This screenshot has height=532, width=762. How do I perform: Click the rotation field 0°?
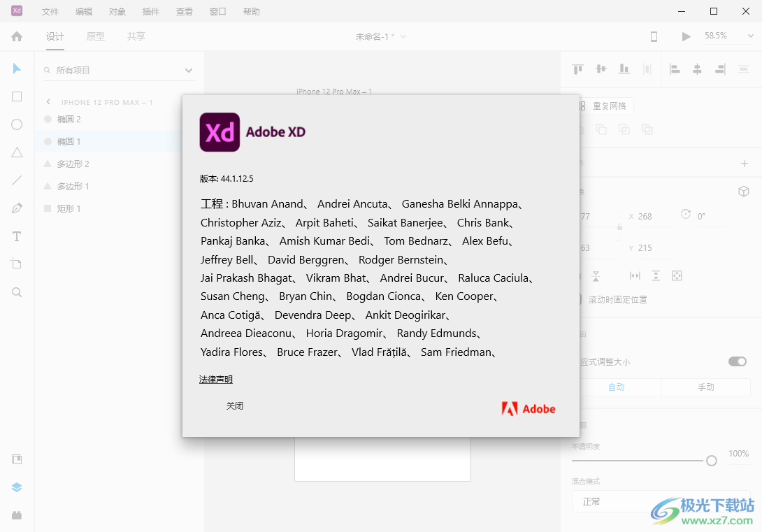(710, 217)
